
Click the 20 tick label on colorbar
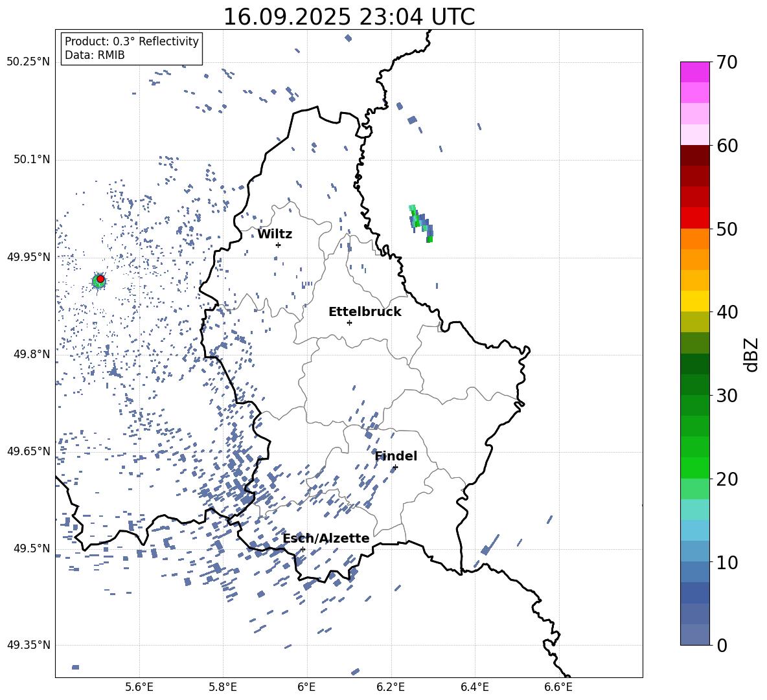[726, 479]
